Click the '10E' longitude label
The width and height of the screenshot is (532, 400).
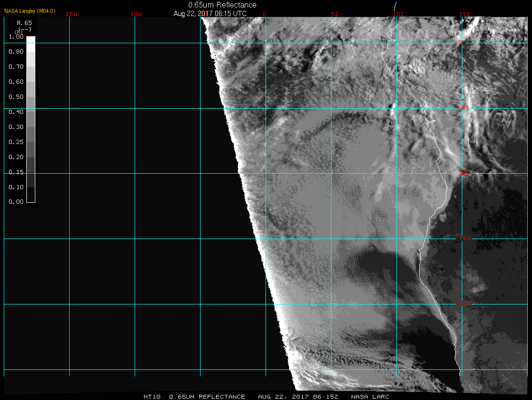399,14
